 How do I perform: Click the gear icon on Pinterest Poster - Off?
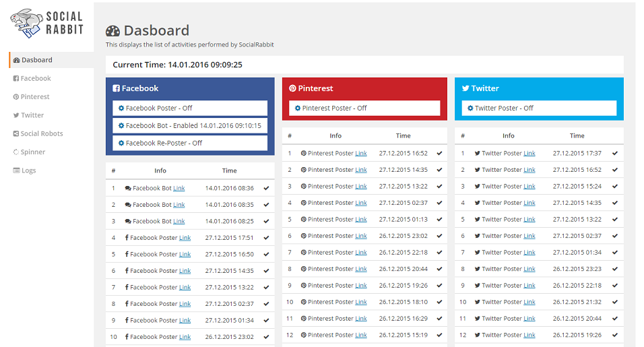tap(298, 108)
